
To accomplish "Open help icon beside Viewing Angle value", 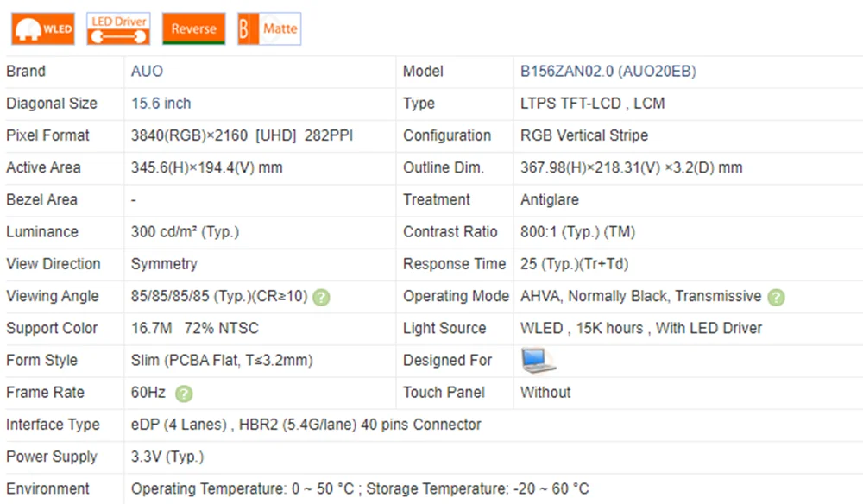I will point(321,298).
